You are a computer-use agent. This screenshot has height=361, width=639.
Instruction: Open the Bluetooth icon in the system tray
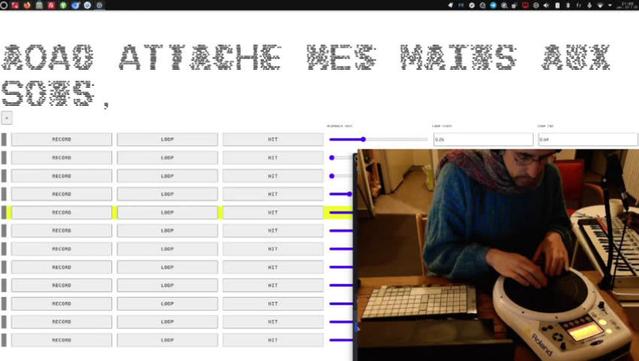point(568,5)
